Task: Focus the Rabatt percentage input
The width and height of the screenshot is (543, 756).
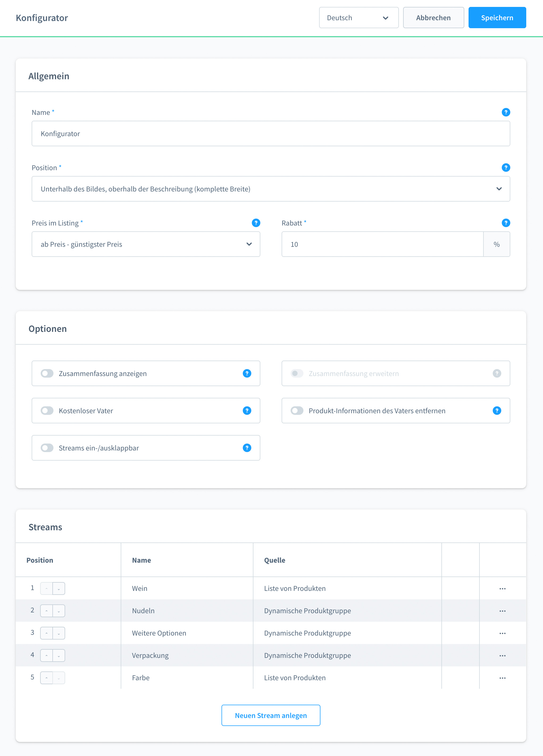Action: tap(382, 244)
